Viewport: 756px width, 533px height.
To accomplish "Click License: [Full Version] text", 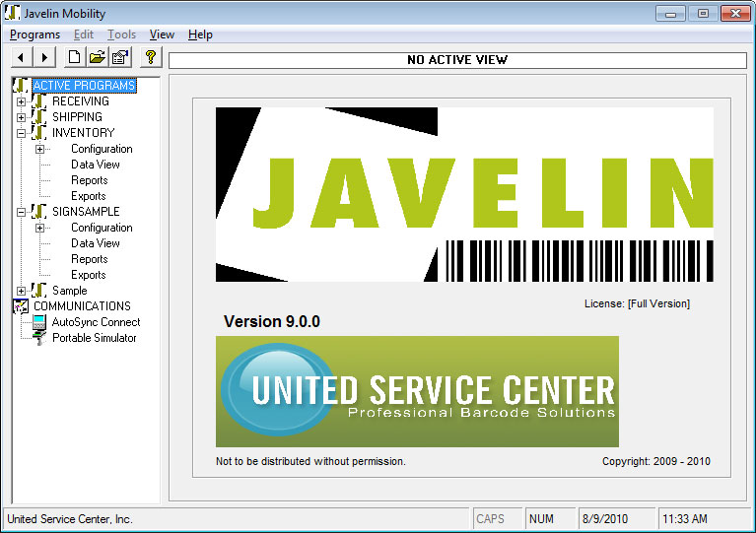I will pyautogui.click(x=637, y=303).
